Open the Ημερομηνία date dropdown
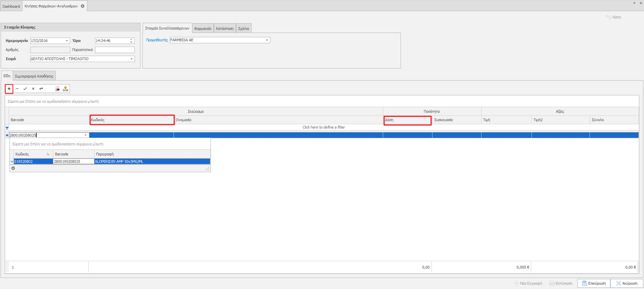Image resolution: width=644 pixels, height=289 pixels. click(67, 41)
